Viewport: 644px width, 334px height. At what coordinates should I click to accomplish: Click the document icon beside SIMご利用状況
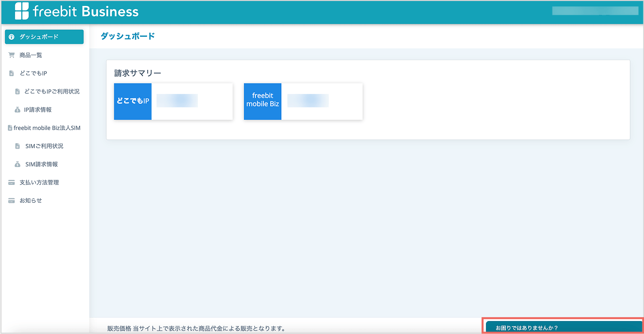point(17,146)
